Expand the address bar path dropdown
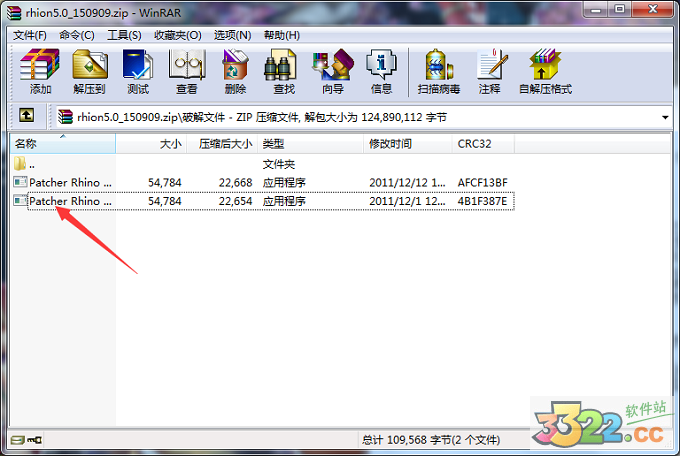 click(x=665, y=117)
